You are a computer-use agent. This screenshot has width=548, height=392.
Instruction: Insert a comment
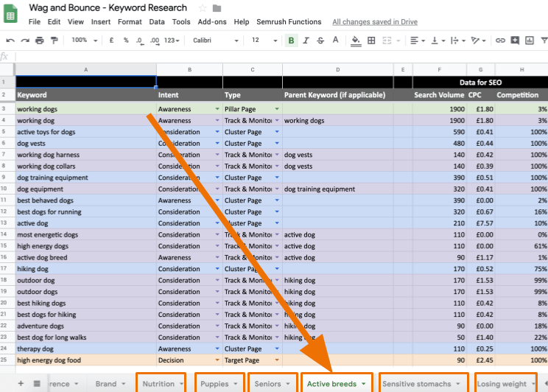(x=515, y=41)
